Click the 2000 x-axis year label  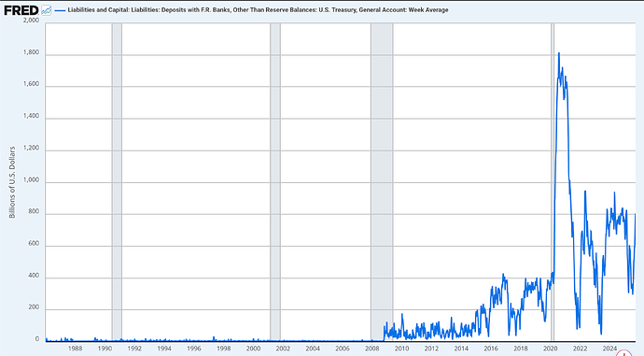pyautogui.click(x=254, y=349)
